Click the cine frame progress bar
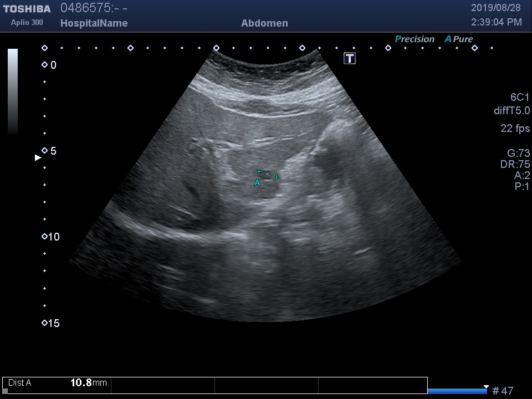 pos(457,391)
